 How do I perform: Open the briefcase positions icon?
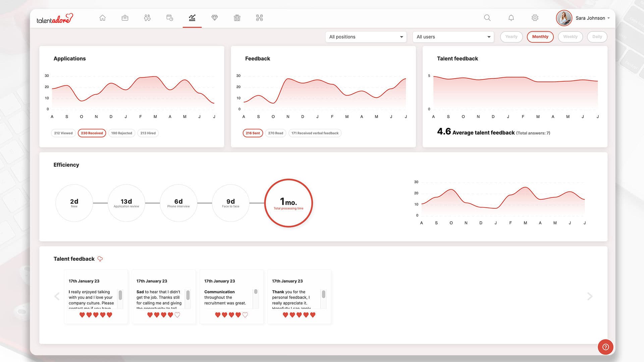pos(125,18)
